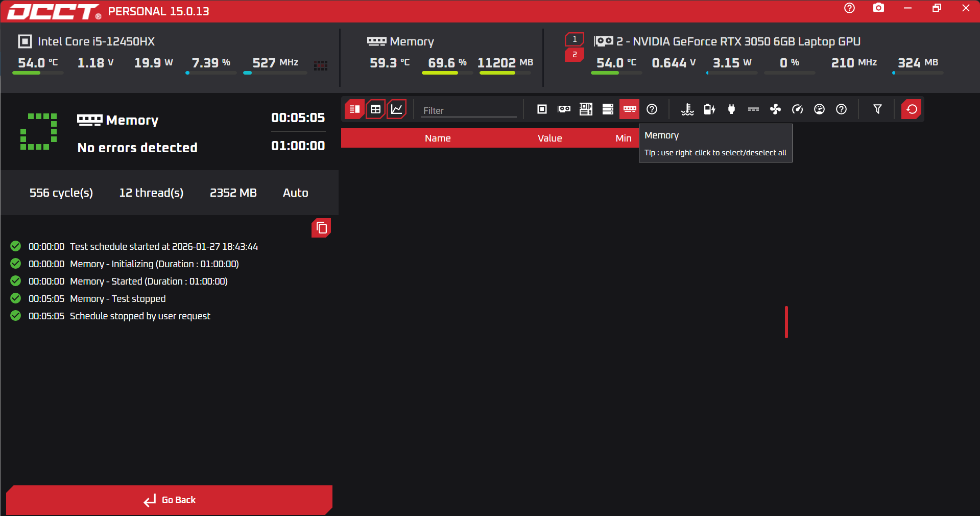Viewport: 980px width, 516px height.
Task: Click the GPU memory 324 MB reading
Action: [918, 63]
